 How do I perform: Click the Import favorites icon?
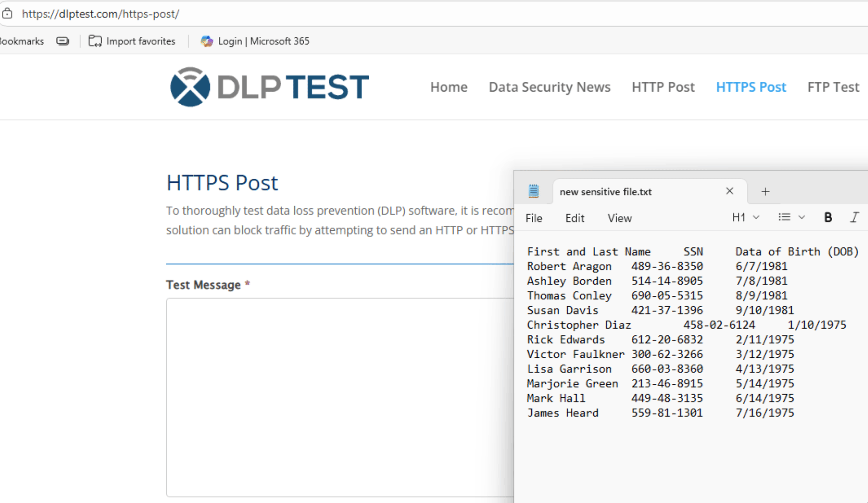coord(95,41)
